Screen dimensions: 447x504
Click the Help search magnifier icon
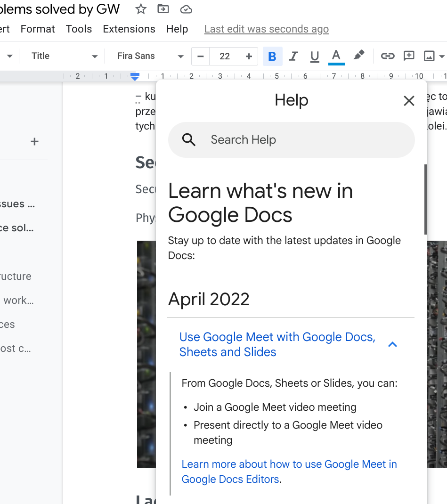pos(188,140)
